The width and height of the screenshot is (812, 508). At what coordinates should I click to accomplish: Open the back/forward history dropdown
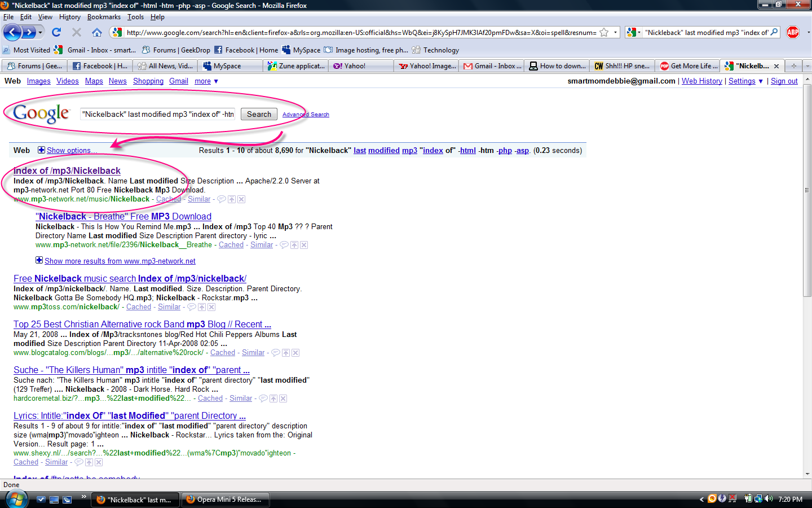click(40, 33)
